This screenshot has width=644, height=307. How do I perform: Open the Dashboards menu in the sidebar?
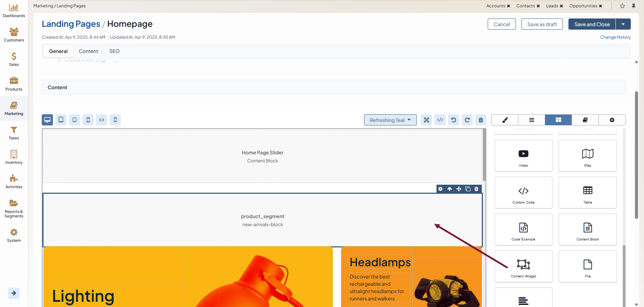pos(14,11)
